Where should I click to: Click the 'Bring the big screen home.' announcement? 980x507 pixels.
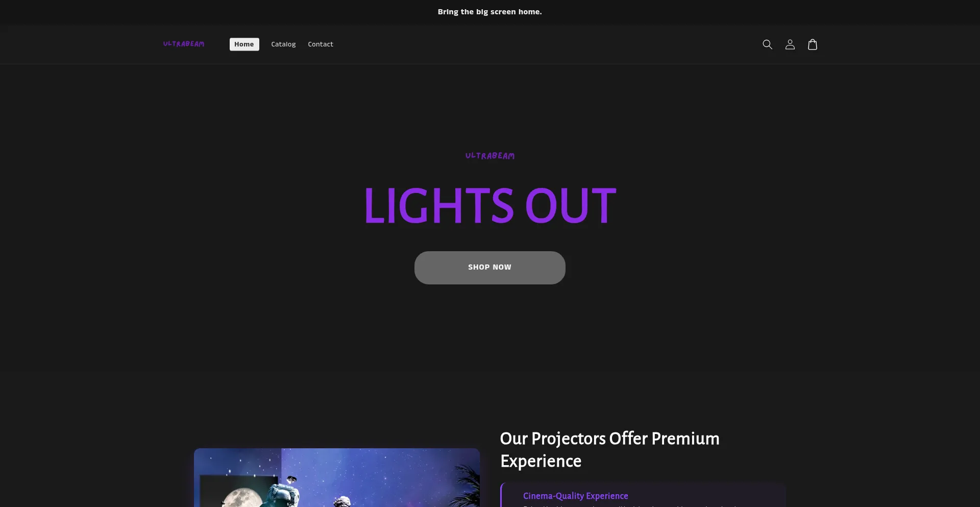click(x=490, y=12)
